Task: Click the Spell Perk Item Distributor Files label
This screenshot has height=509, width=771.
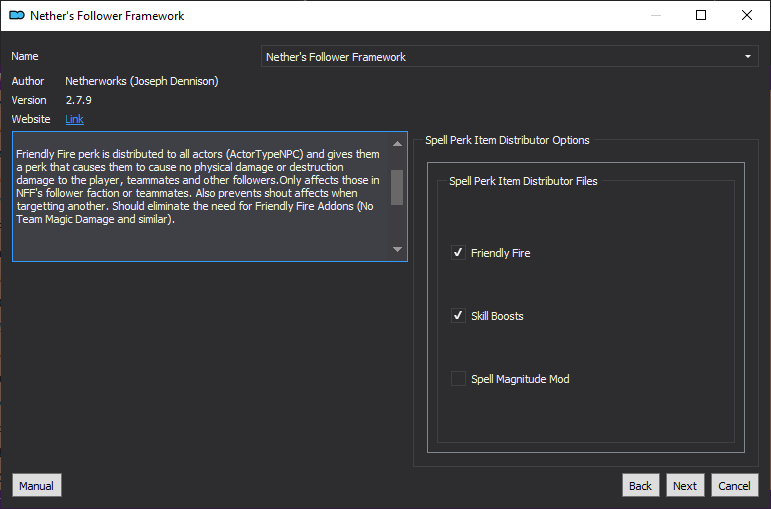Action: point(523,181)
